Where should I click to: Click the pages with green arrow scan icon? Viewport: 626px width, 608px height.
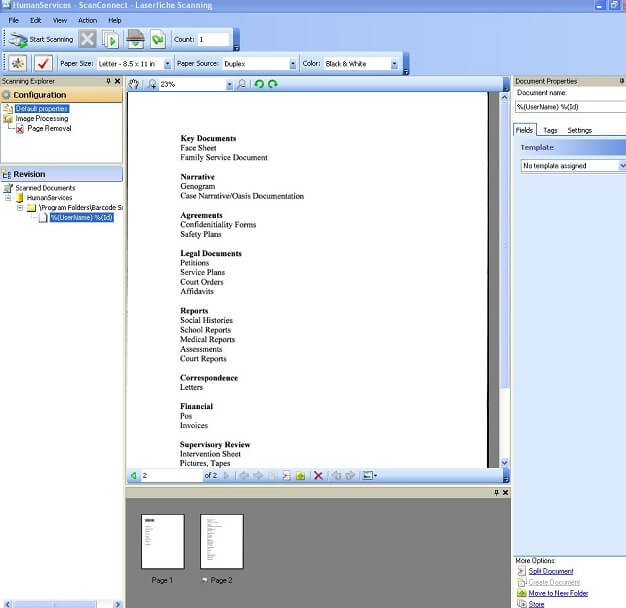coord(110,40)
